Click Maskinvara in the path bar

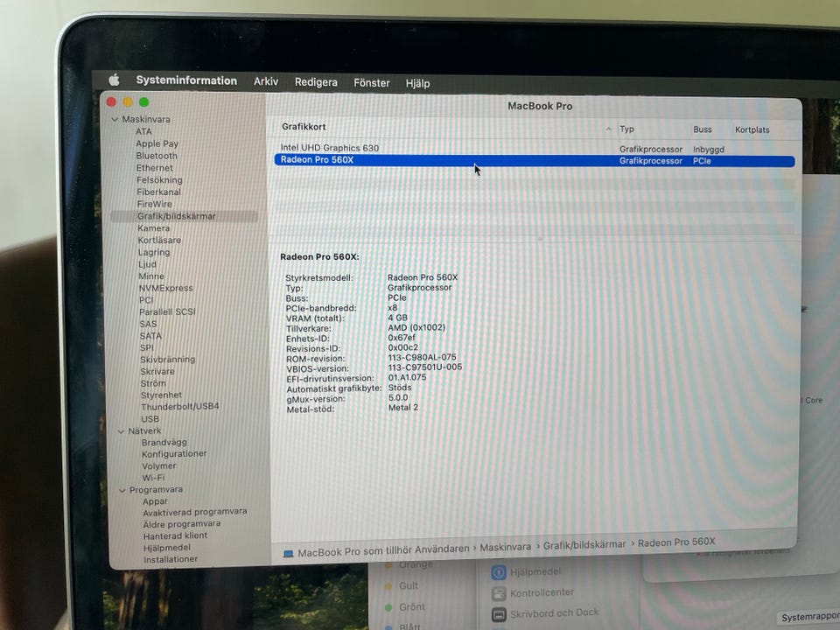[x=505, y=548]
